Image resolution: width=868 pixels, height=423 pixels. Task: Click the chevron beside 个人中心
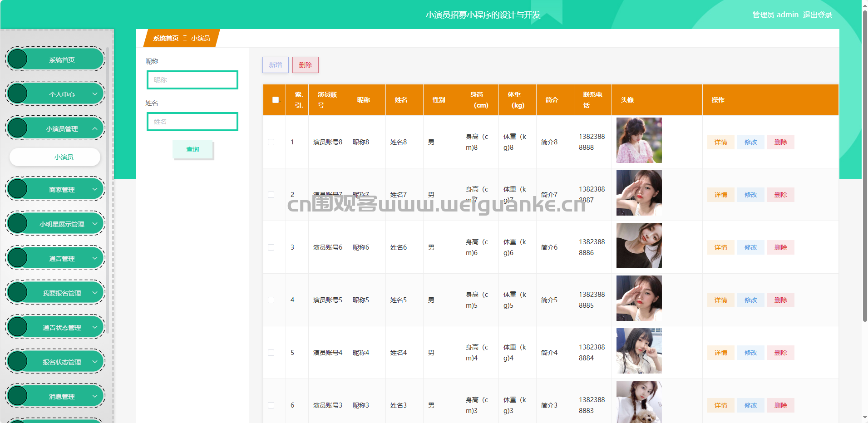point(95,93)
